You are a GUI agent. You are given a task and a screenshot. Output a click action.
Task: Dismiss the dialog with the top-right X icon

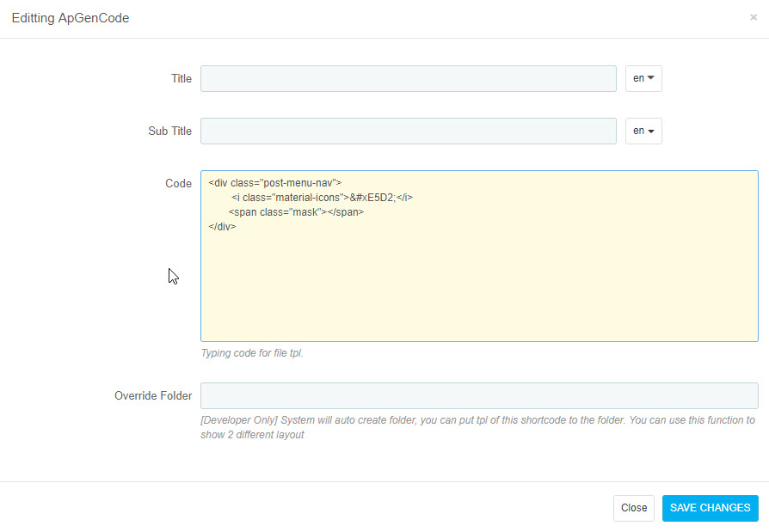point(754,18)
